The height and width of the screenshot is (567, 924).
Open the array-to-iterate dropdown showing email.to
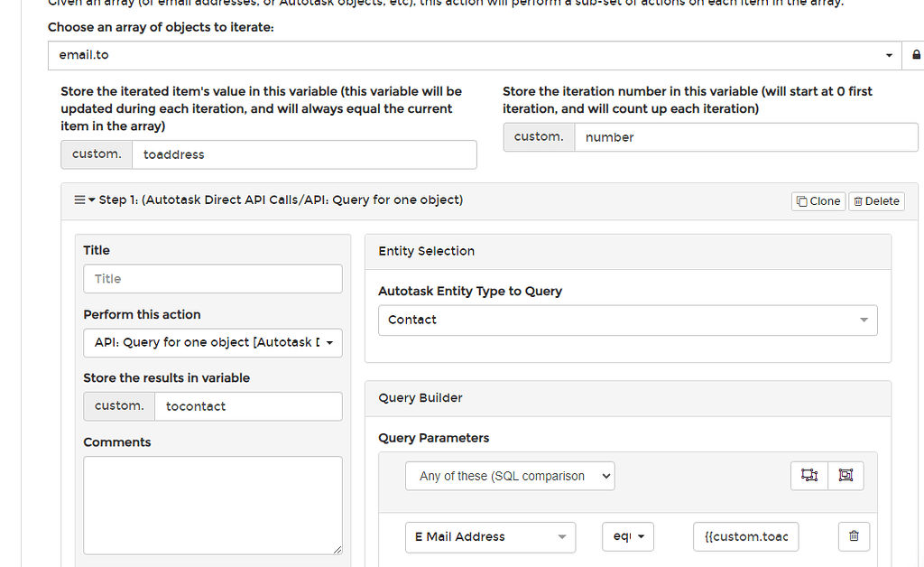point(469,55)
